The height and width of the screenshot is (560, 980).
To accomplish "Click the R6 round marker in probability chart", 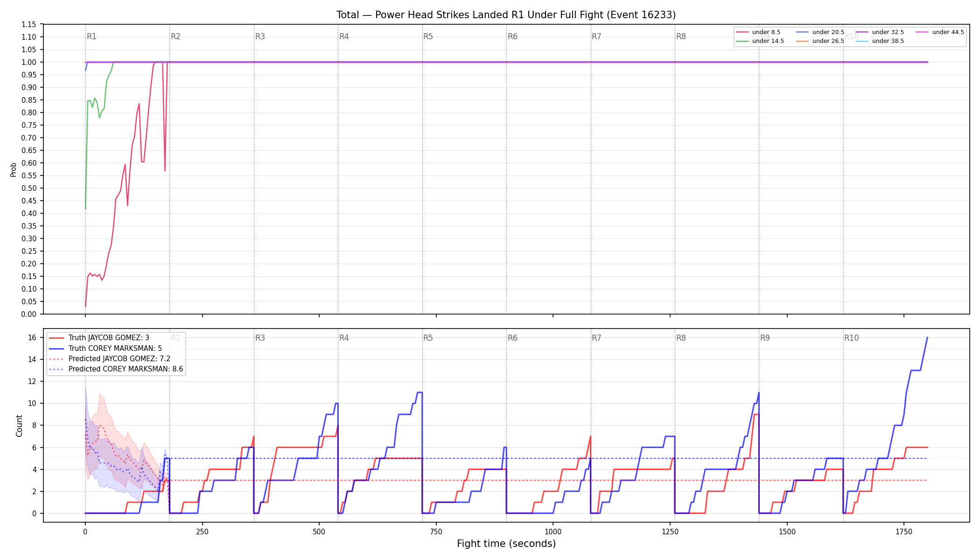I will pyautogui.click(x=512, y=36).
